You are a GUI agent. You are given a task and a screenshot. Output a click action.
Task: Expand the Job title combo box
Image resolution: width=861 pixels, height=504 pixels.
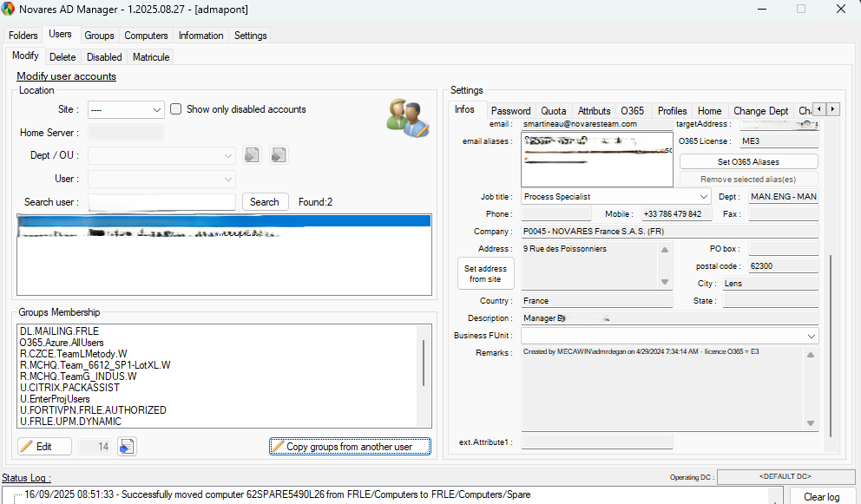[702, 197]
